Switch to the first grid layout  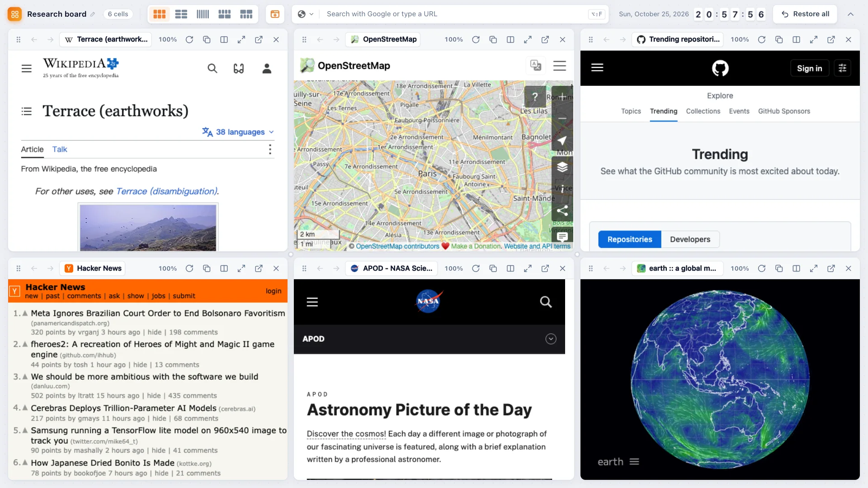tap(160, 14)
